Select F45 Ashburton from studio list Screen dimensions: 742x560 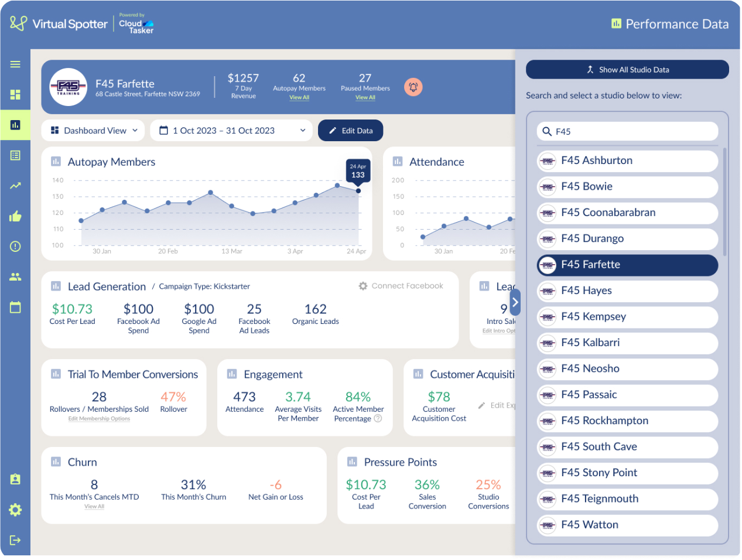pyautogui.click(x=627, y=161)
